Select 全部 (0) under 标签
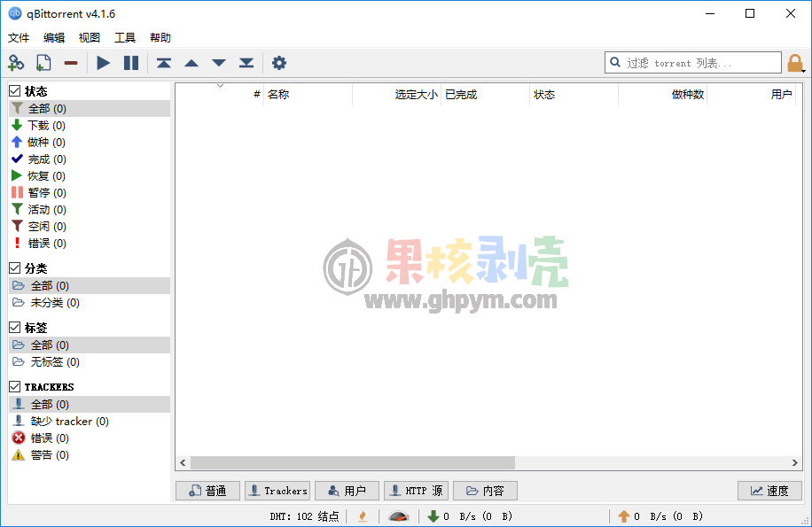812x527 pixels. coord(90,345)
